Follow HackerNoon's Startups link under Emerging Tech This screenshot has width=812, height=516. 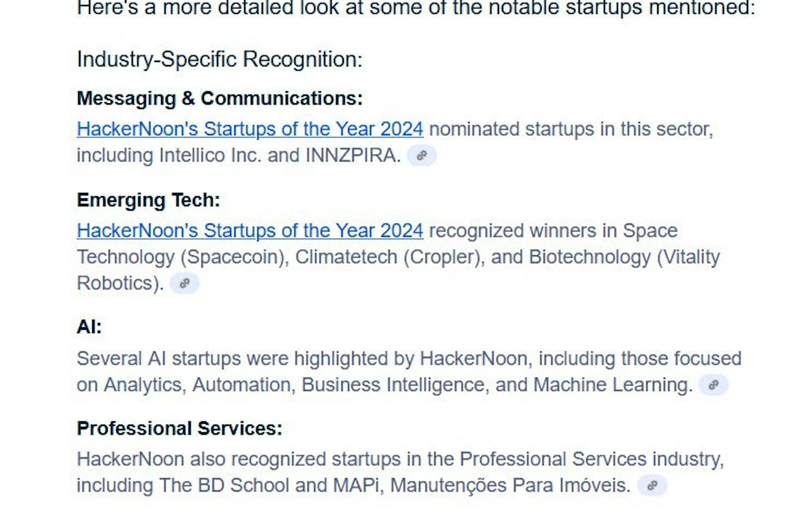pyautogui.click(x=250, y=231)
